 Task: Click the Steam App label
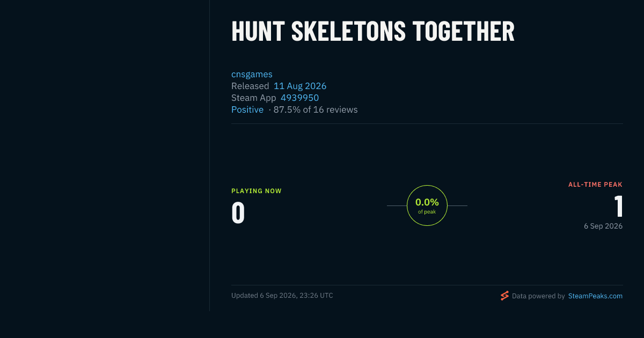pyautogui.click(x=254, y=98)
